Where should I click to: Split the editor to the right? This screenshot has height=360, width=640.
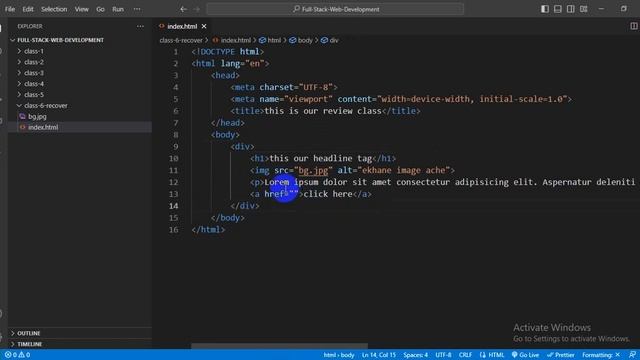tap(633, 26)
